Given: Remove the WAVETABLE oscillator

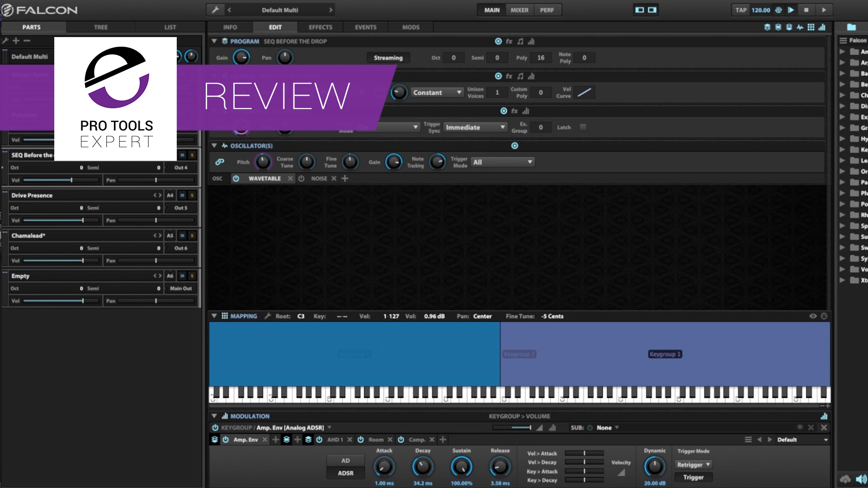Looking at the screenshot, I should 290,178.
